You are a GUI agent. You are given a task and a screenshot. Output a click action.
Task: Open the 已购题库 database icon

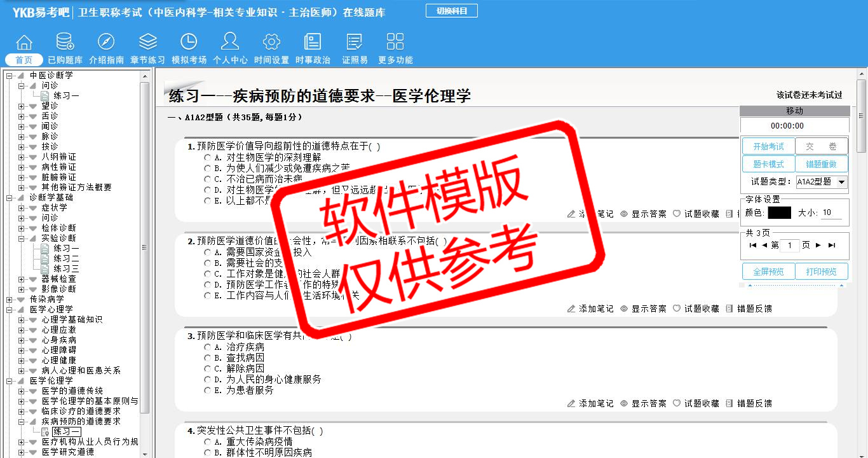point(65,42)
